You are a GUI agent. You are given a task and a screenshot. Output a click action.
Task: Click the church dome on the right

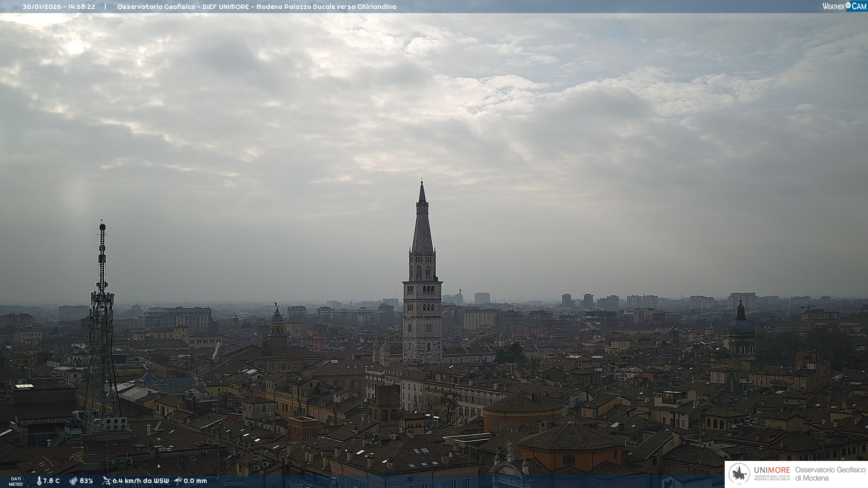[x=741, y=325]
